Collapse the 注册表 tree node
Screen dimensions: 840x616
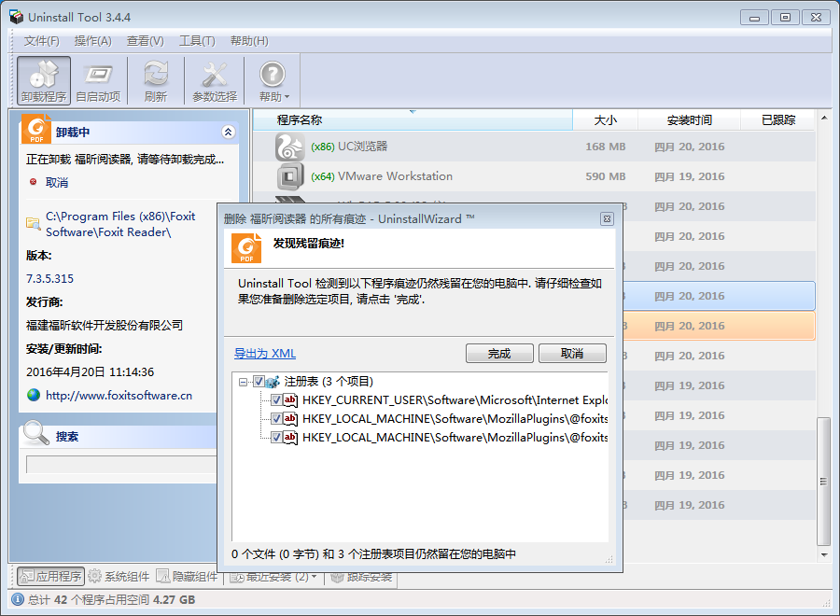coord(244,382)
